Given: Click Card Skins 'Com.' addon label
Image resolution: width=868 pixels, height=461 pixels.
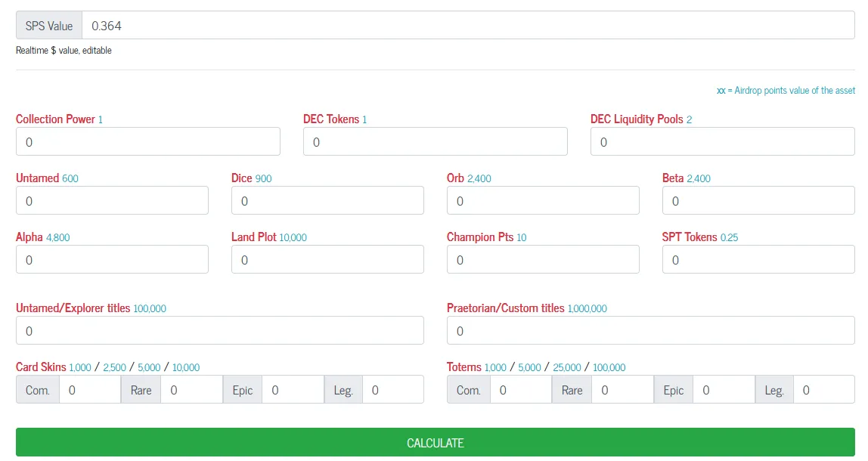Looking at the screenshot, I should pyautogui.click(x=38, y=390).
